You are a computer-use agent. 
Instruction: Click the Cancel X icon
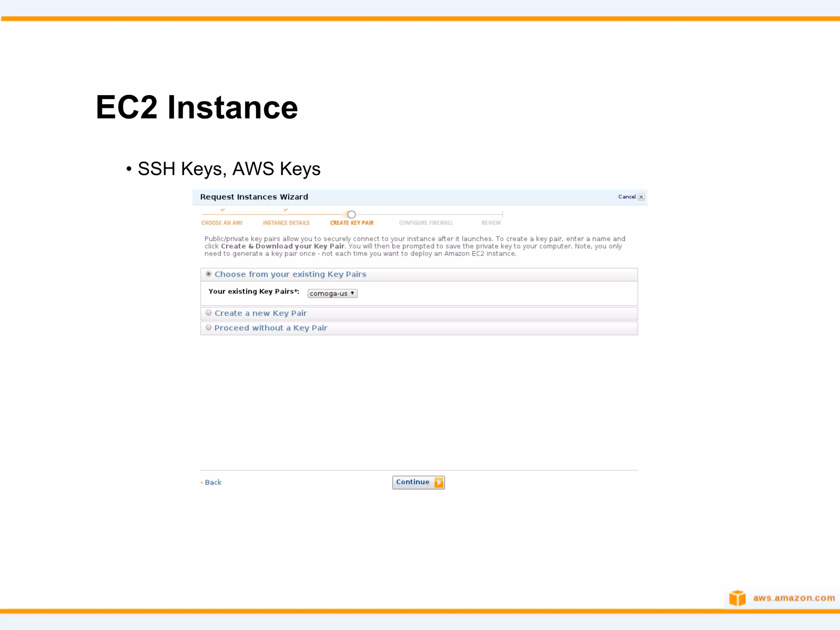pos(641,197)
